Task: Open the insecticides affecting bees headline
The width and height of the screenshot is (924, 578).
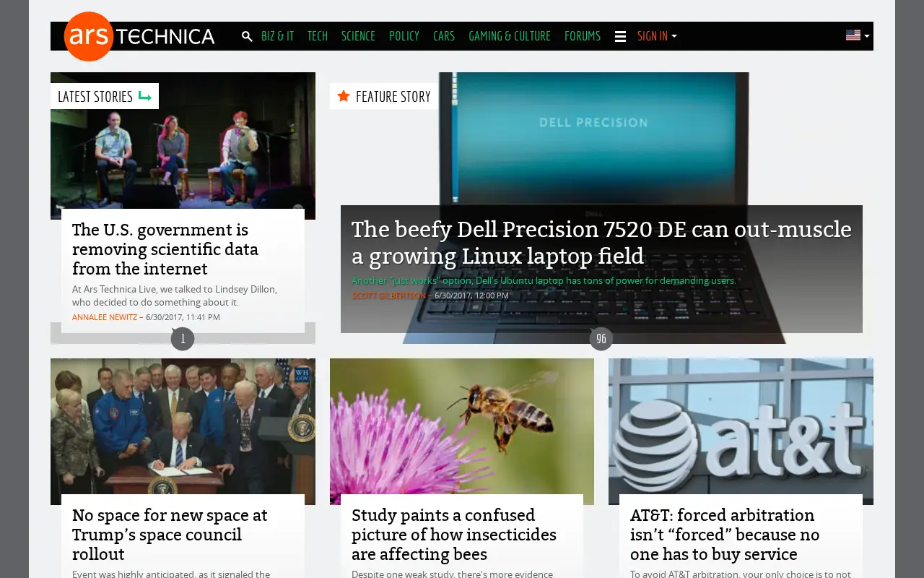Action: click(x=454, y=535)
